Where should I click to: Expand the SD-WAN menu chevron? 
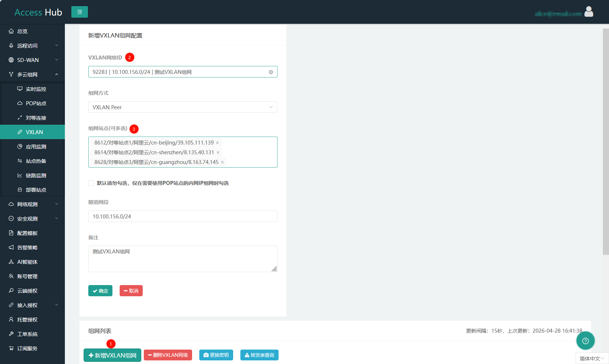coord(57,60)
